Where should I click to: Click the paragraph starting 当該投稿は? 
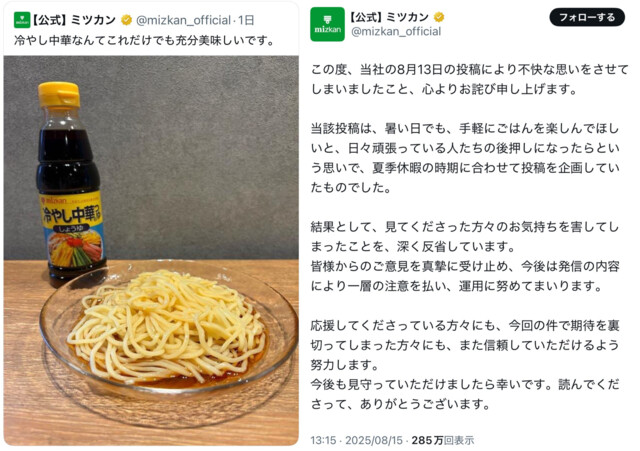pyautogui.click(x=465, y=158)
